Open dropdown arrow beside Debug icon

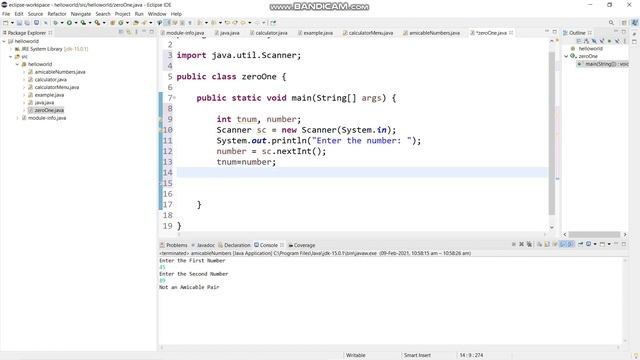(x=62, y=23)
